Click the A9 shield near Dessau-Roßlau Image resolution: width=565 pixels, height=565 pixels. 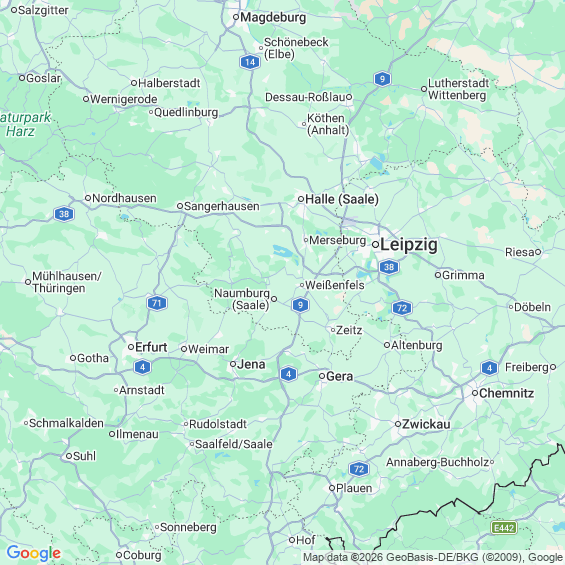click(x=382, y=79)
